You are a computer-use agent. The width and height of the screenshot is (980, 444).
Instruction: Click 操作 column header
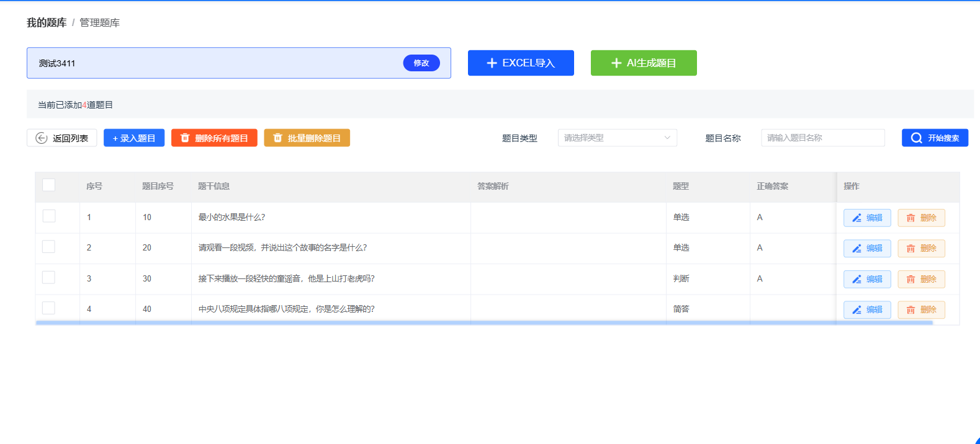(852, 186)
